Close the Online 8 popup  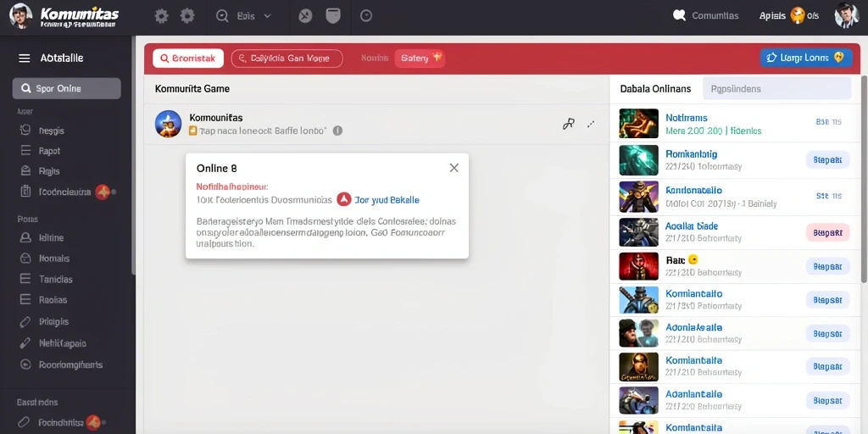(x=454, y=168)
